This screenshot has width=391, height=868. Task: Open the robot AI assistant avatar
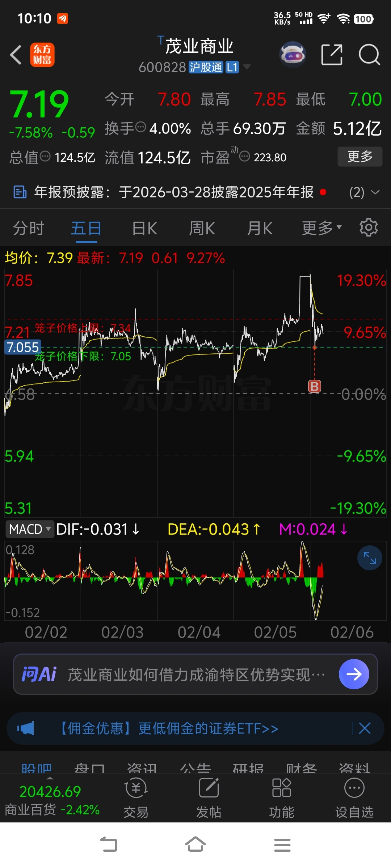[x=293, y=55]
